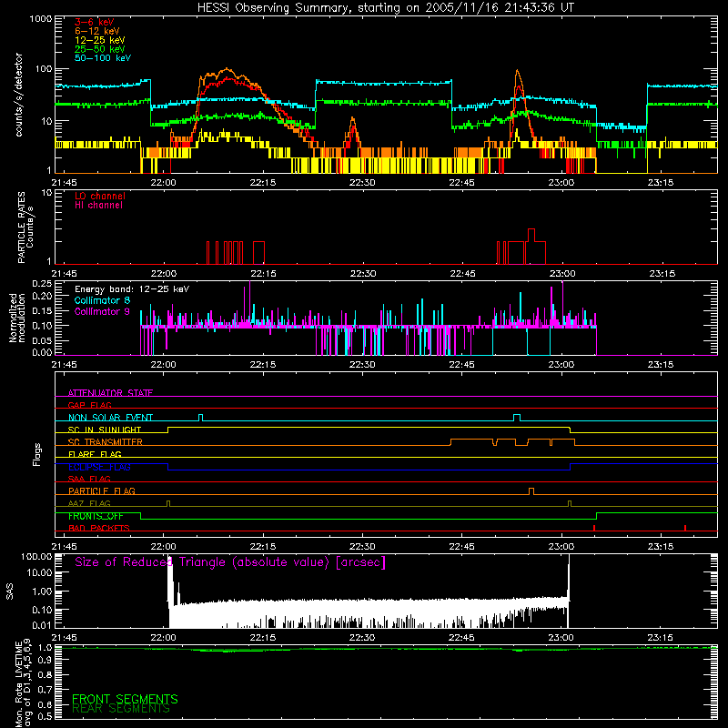Select the 6-12 keV legend label

(x=97, y=31)
